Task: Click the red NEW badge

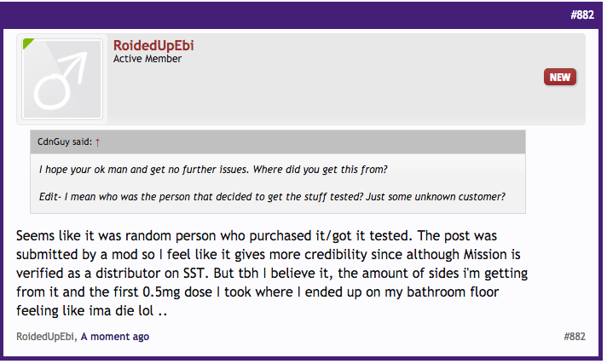Action: click(x=559, y=77)
